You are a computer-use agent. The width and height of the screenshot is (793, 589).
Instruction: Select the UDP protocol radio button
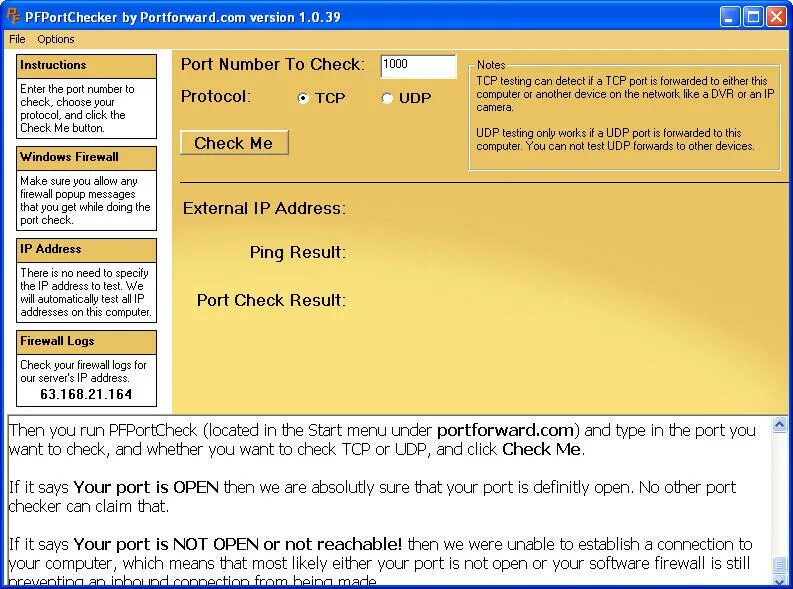click(x=387, y=98)
